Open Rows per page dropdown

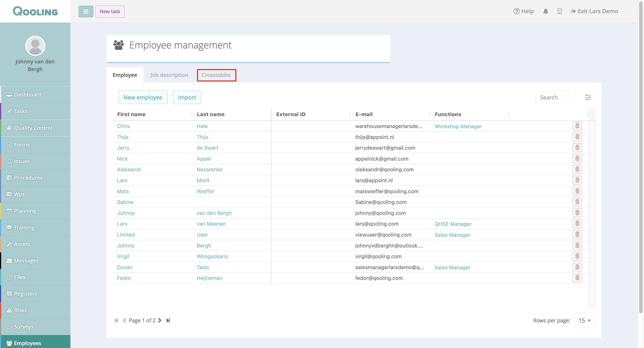tap(585, 320)
